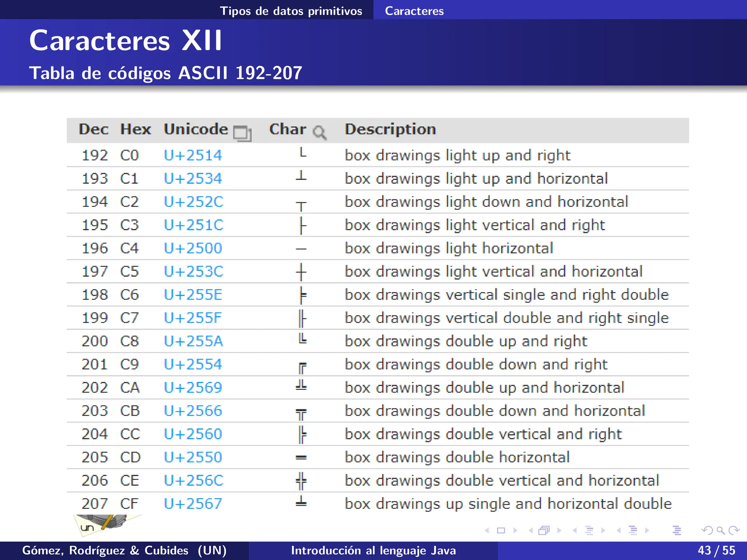The width and height of the screenshot is (747, 560).
Task: Open the U+2566 Unicode link
Action: (193, 411)
